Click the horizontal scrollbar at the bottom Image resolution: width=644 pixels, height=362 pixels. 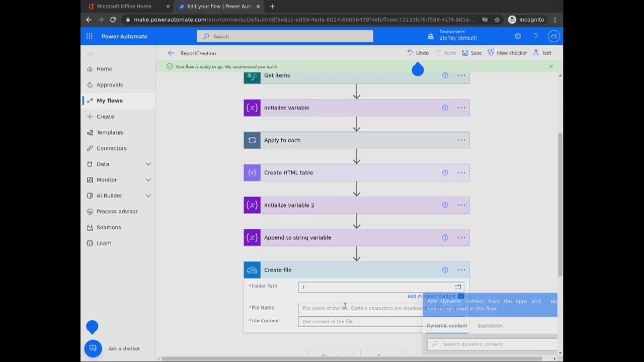coord(352,358)
